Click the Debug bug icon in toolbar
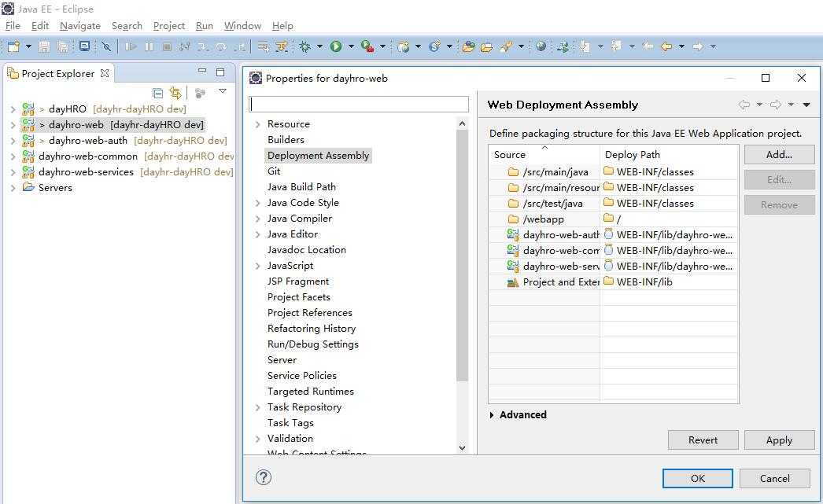Image resolution: width=823 pixels, height=504 pixels. (304, 46)
